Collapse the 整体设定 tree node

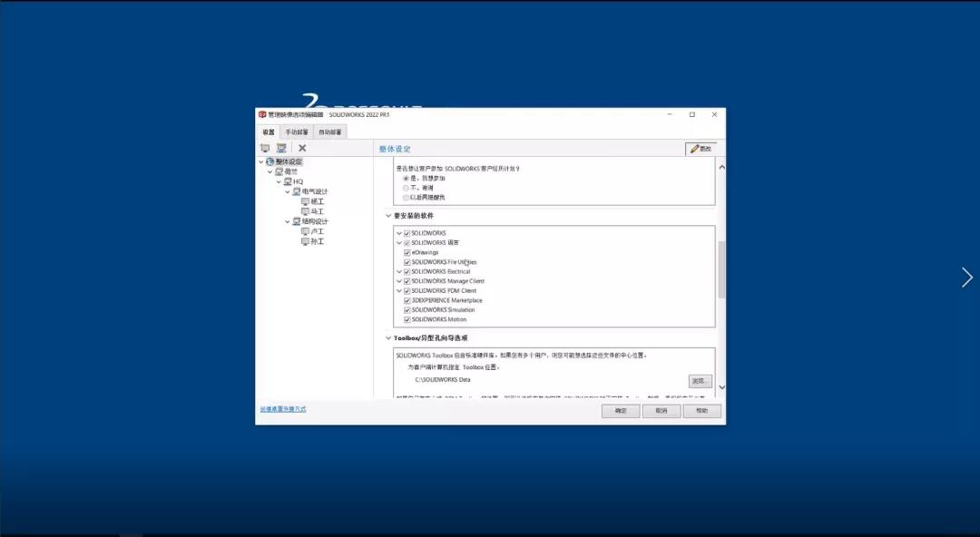coord(261,161)
